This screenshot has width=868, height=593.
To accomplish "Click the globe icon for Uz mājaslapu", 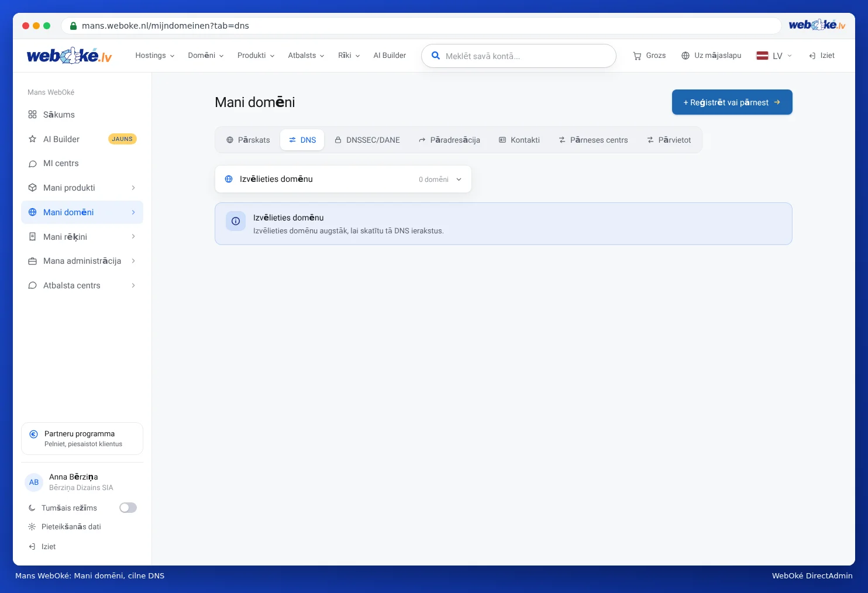I will pos(686,56).
